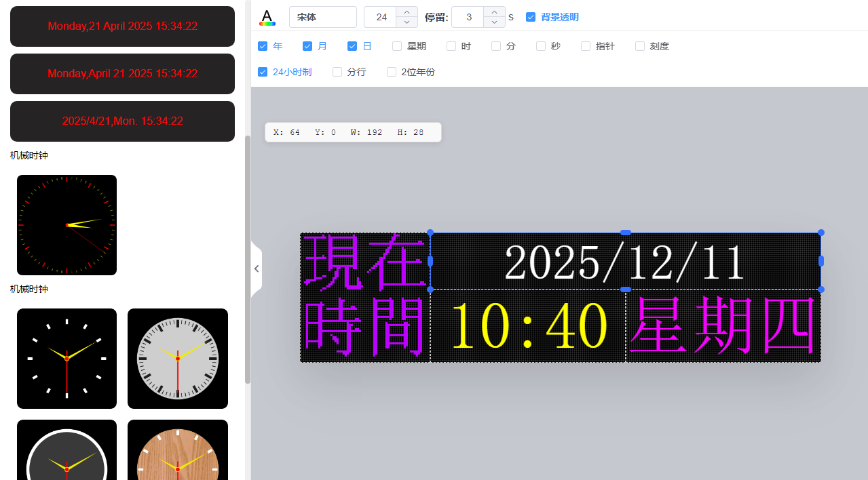
Task: Collapse the left sidebar panel arrow
Action: pos(256,268)
